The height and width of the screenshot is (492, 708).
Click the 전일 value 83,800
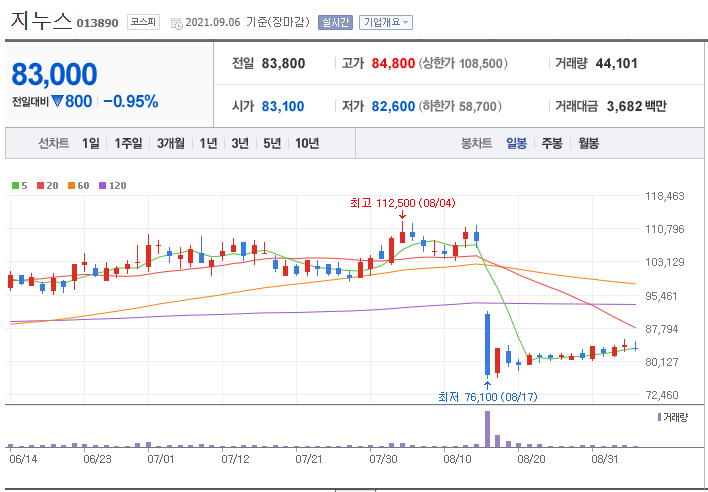click(x=284, y=63)
